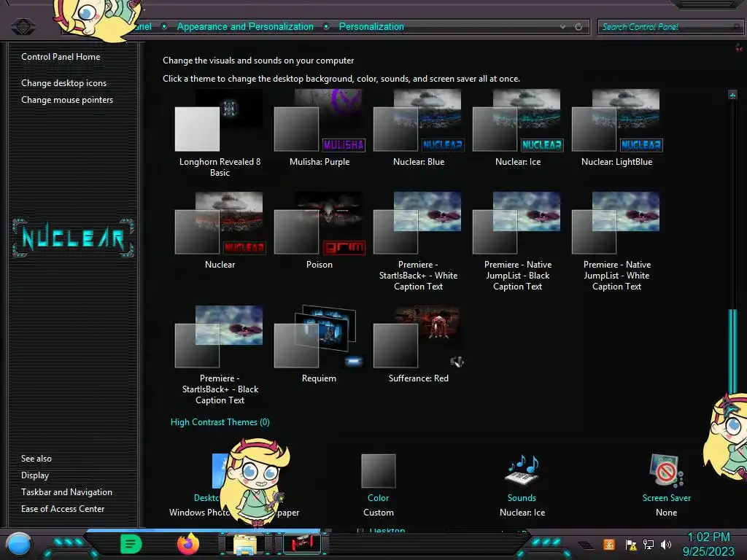Apply Premiere StartIsBack+ White Caption Text theme
The width and height of the screenshot is (747, 560).
pyautogui.click(x=418, y=241)
